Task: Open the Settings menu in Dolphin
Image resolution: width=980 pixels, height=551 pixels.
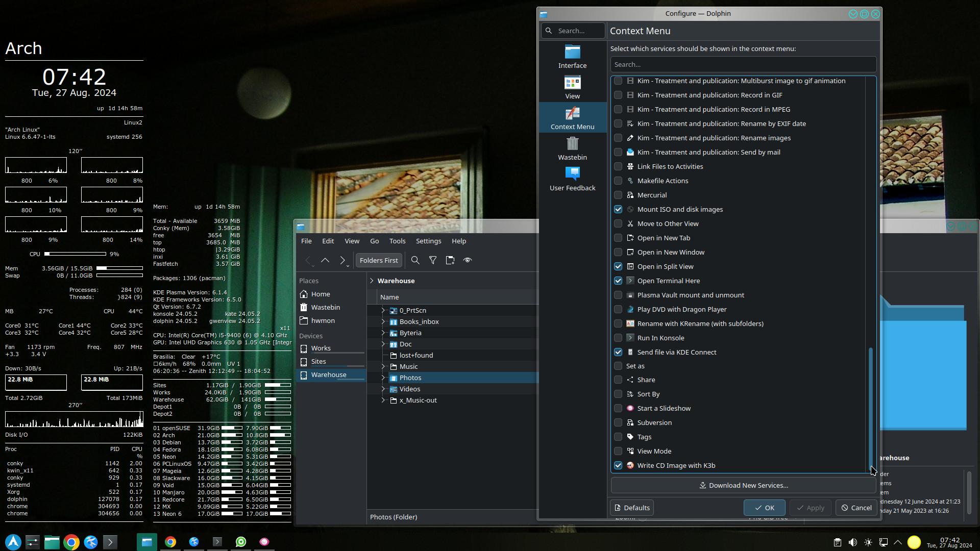Action: [428, 241]
